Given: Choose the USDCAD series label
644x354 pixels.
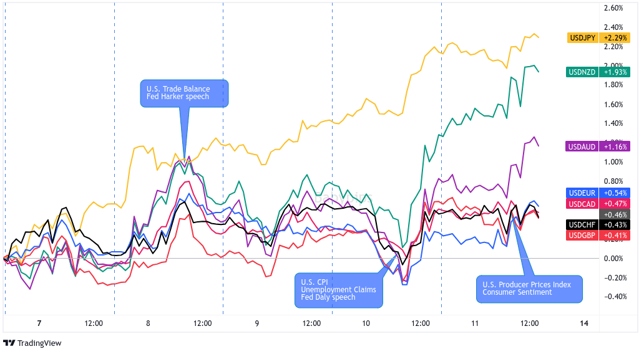Looking at the screenshot, I should pyautogui.click(x=582, y=204).
